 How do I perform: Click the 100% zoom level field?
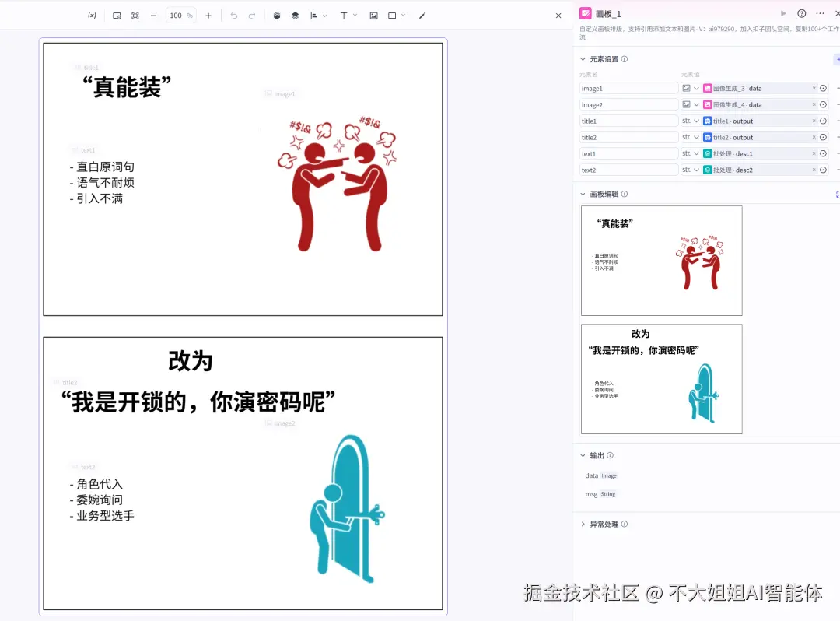pyautogui.click(x=180, y=15)
